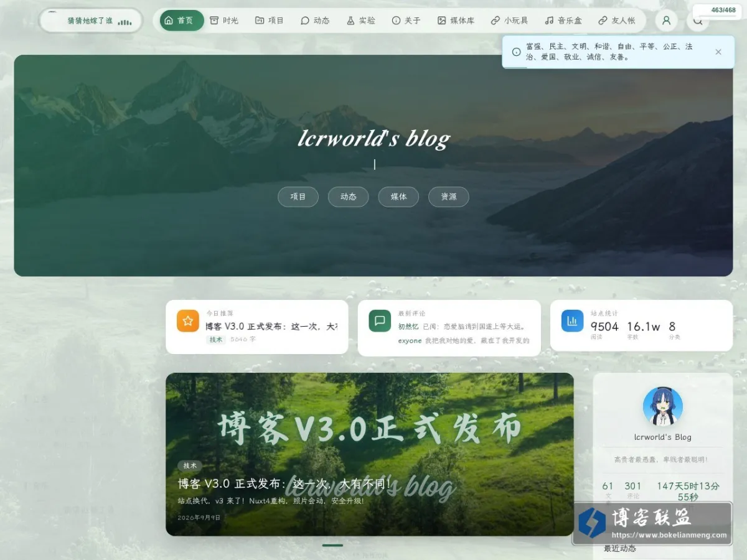Open search with the magnifier icon
Image resolution: width=747 pixels, height=560 pixels.
(x=698, y=21)
